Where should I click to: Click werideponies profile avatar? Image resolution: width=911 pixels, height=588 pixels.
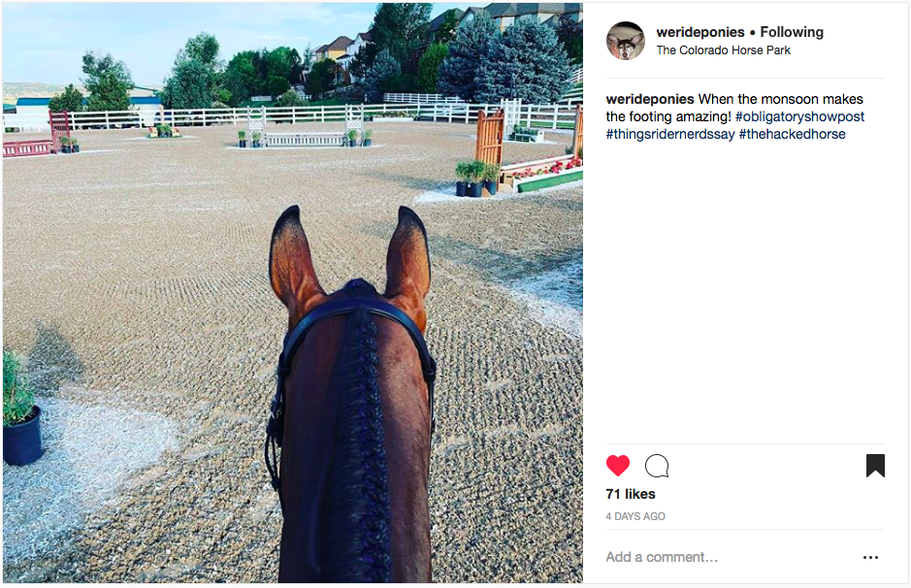(626, 41)
